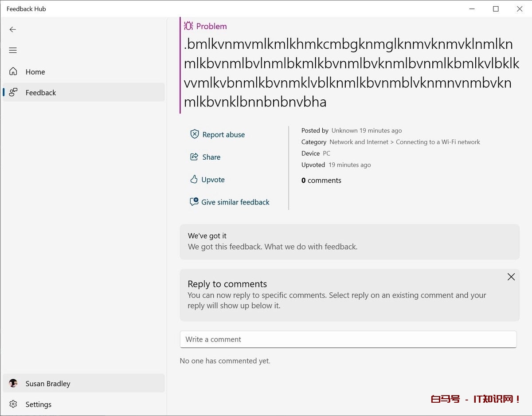Click the purple Problem bug icon
Viewport: 532px width, 416px height.
pos(188,26)
